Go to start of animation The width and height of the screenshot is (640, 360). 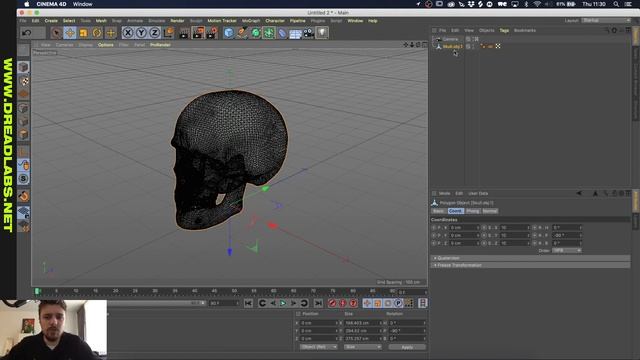pos(248,303)
